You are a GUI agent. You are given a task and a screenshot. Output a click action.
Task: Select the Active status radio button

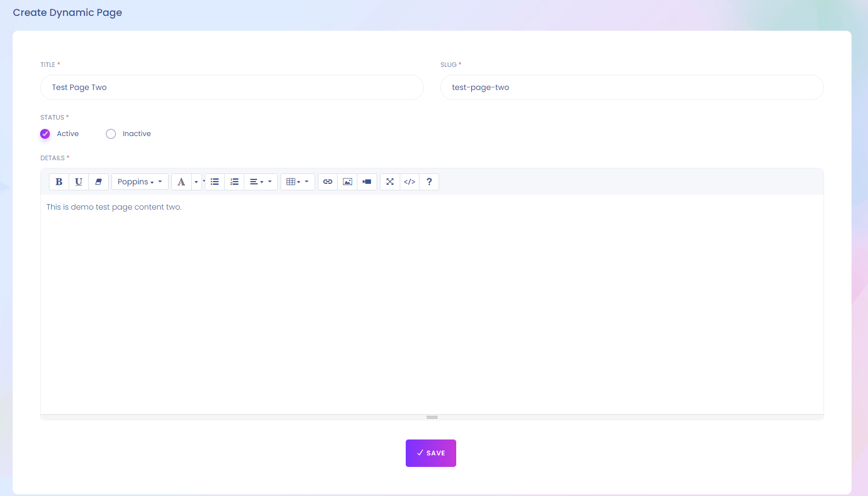pos(45,134)
